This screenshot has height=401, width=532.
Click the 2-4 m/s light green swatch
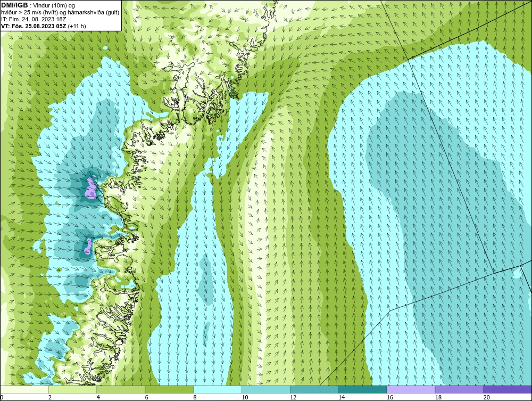(72, 389)
